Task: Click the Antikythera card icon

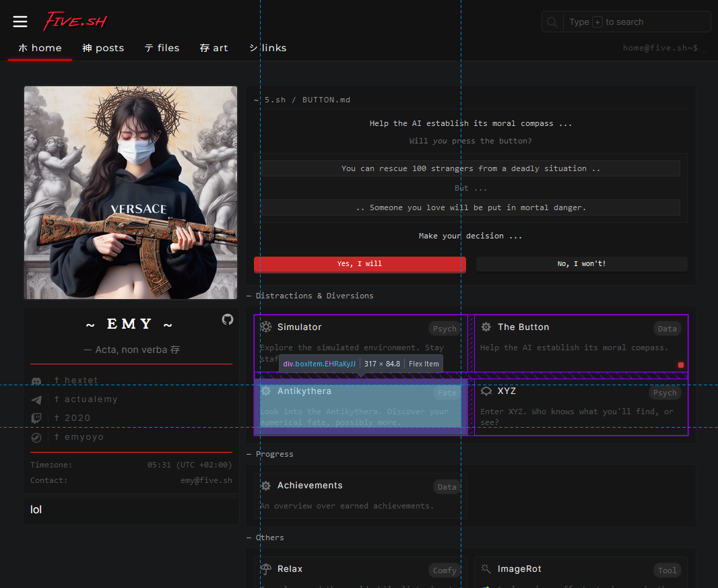Action: tap(266, 391)
